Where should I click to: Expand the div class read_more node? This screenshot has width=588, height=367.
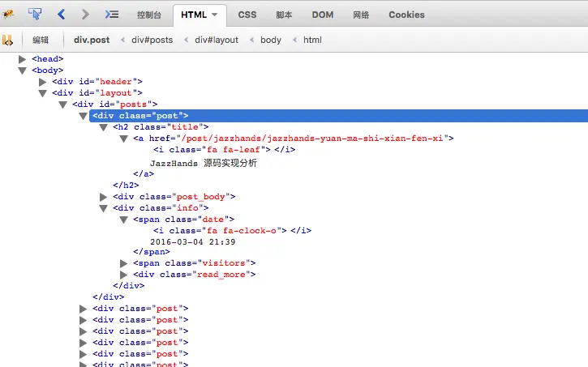coord(123,275)
